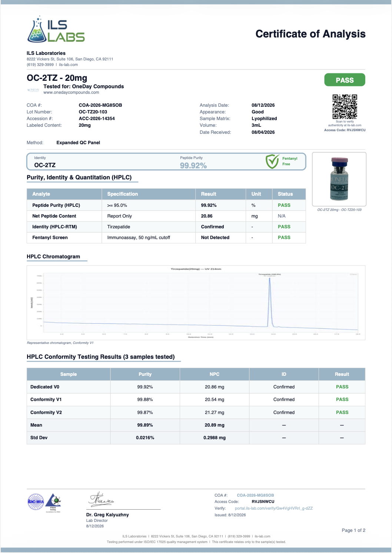The image size is (392, 553).
Task: Click the Mean purity value 99.89%
Action: [145, 425]
